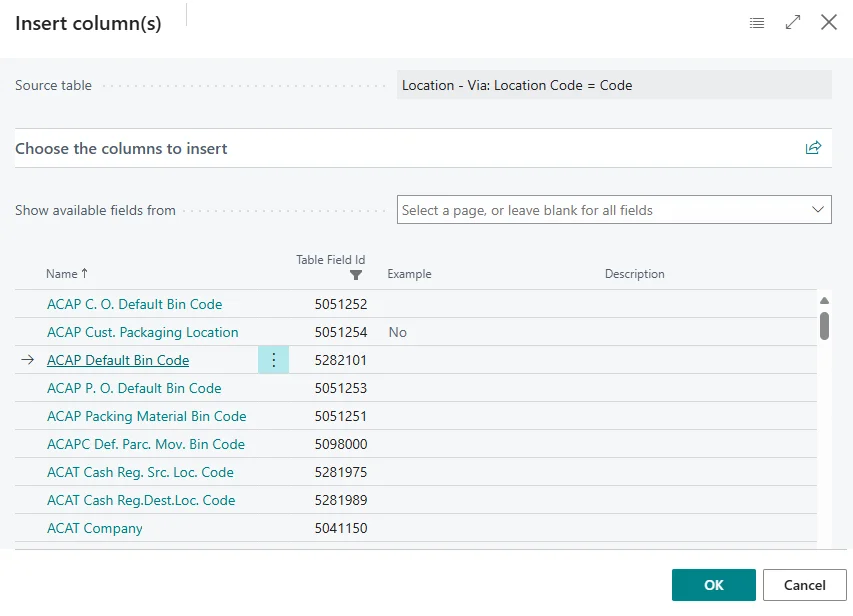Screen dimensions: 853x616
Task: Click the list view icon in header
Action: [x=757, y=22]
